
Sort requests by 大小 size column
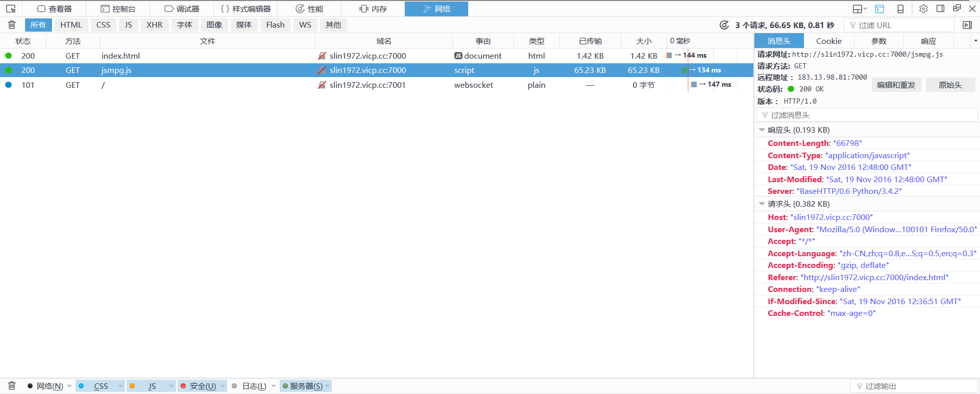[x=644, y=41]
